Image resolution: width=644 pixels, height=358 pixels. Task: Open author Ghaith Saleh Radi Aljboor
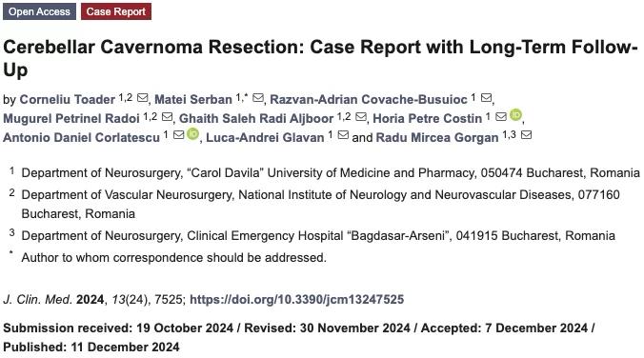[256, 119]
